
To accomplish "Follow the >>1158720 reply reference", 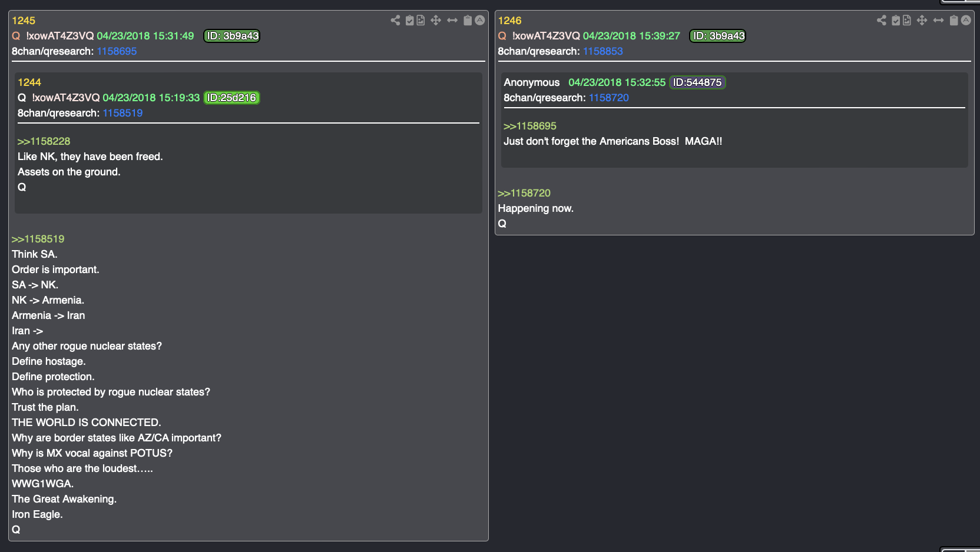I will point(524,193).
